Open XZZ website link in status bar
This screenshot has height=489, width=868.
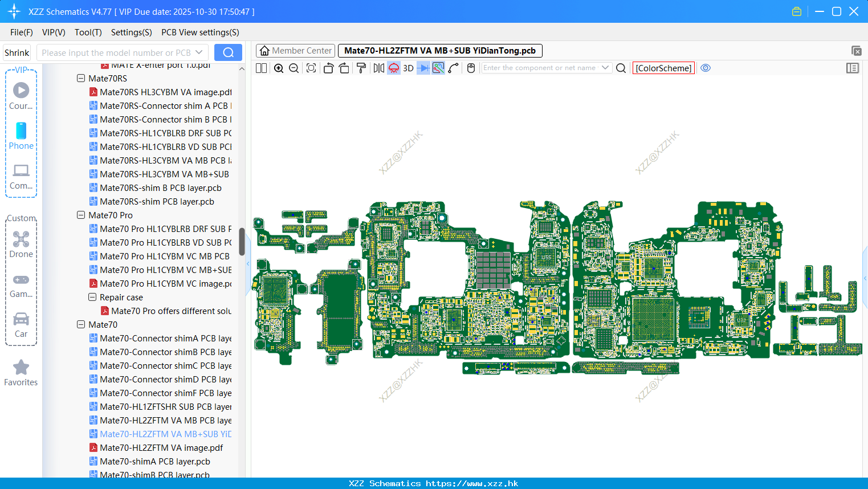(472, 483)
